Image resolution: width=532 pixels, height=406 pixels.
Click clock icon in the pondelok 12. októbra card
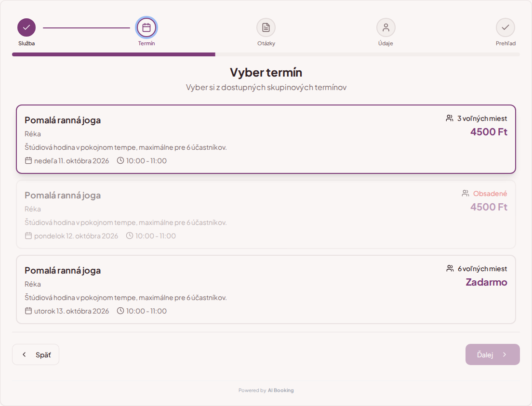click(130, 236)
